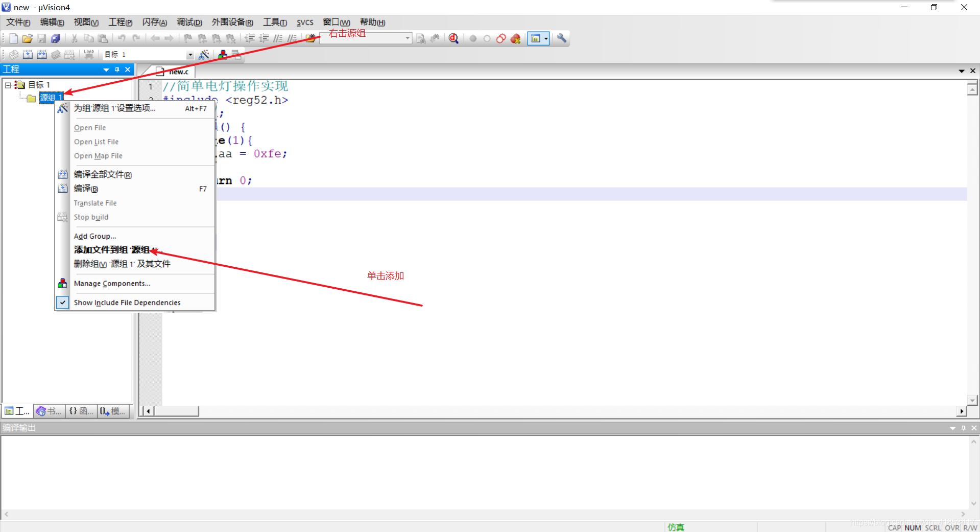Click the cut scissors icon

(x=75, y=38)
